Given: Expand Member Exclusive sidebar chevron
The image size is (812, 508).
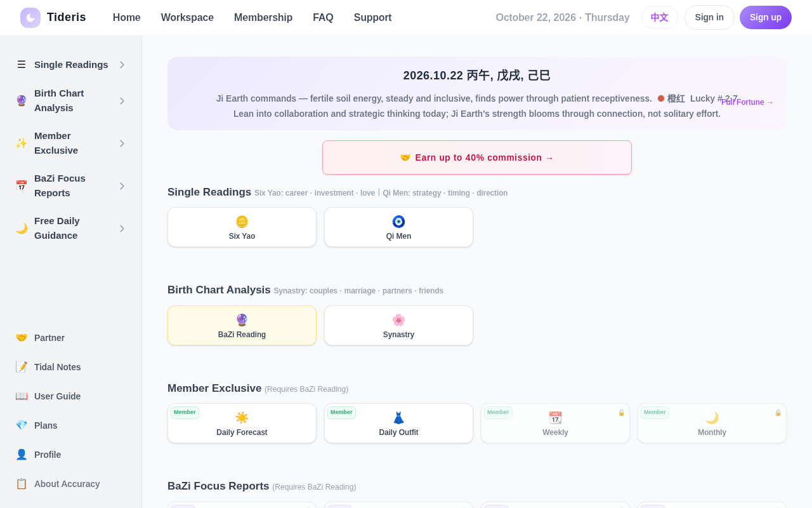Looking at the screenshot, I should [122, 144].
